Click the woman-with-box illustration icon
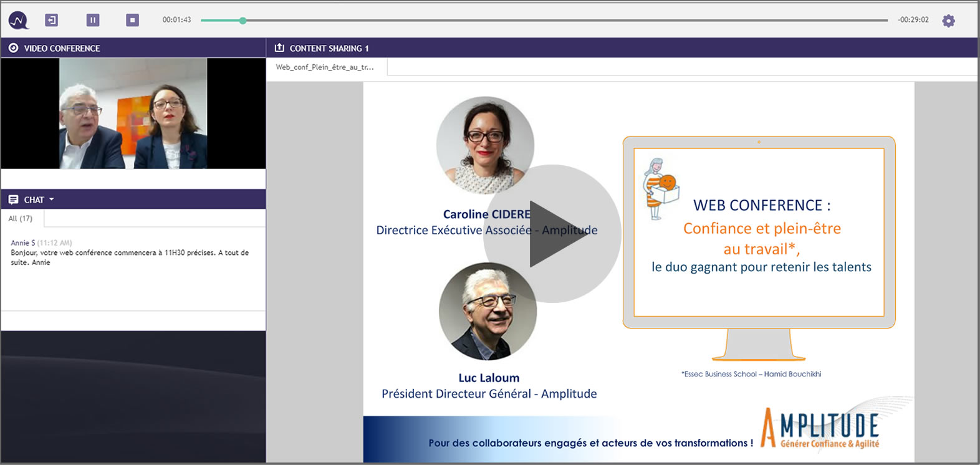This screenshot has height=465, width=980. click(x=661, y=189)
